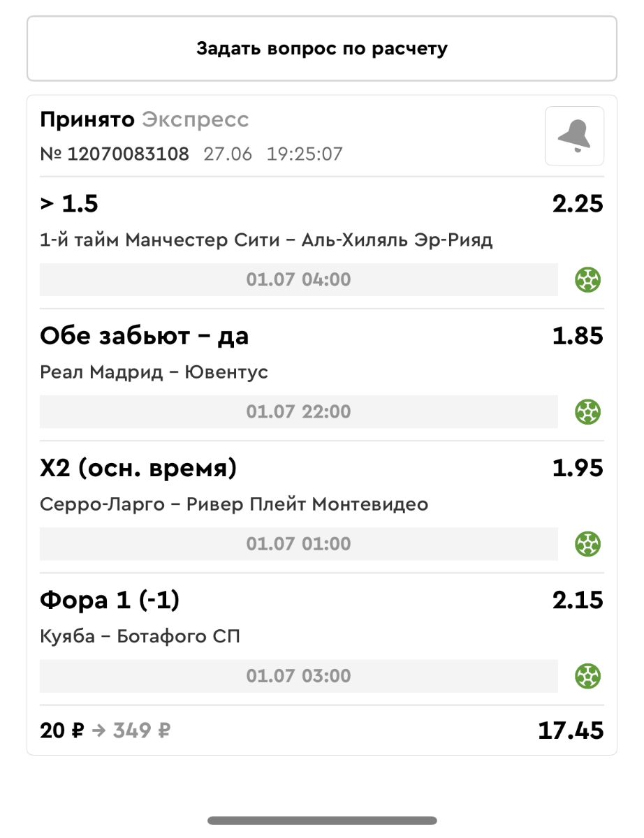
Task: Open Манчестер Сити – Аль-Хиляль match
Action: (266, 240)
